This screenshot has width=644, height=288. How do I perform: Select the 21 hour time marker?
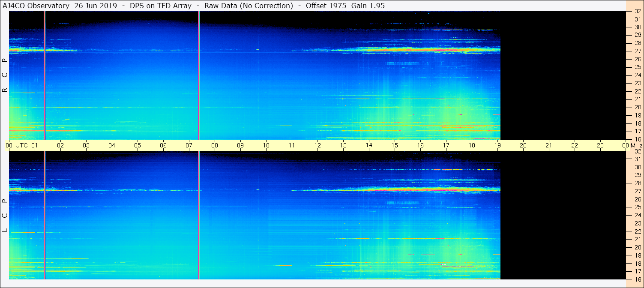pyautogui.click(x=549, y=145)
